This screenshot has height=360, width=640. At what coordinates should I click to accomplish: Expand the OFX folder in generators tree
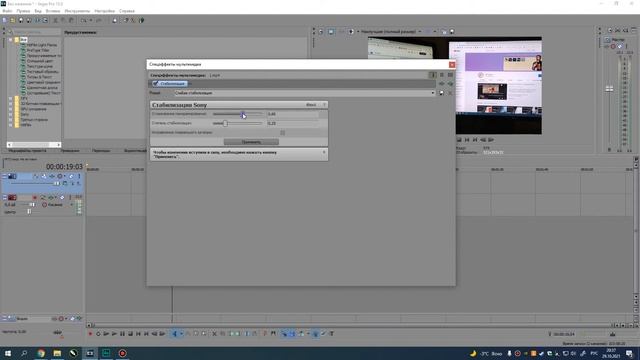(11, 98)
